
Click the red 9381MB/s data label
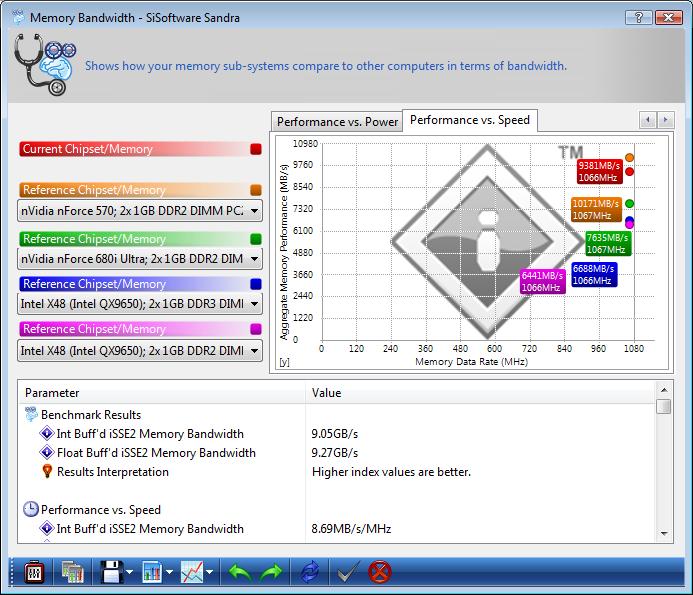pos(600,172)
